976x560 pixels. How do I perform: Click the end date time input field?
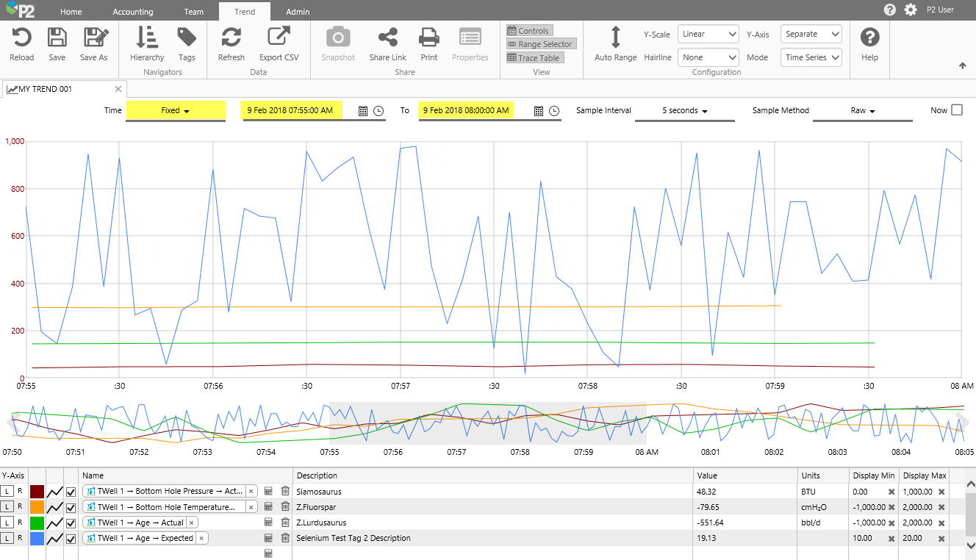click(466, 111)
